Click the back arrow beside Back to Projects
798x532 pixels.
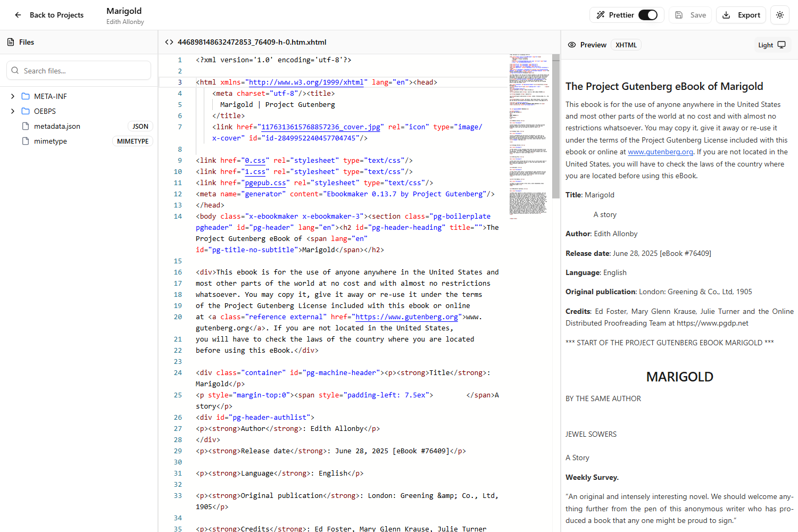(x=18, y=15)
